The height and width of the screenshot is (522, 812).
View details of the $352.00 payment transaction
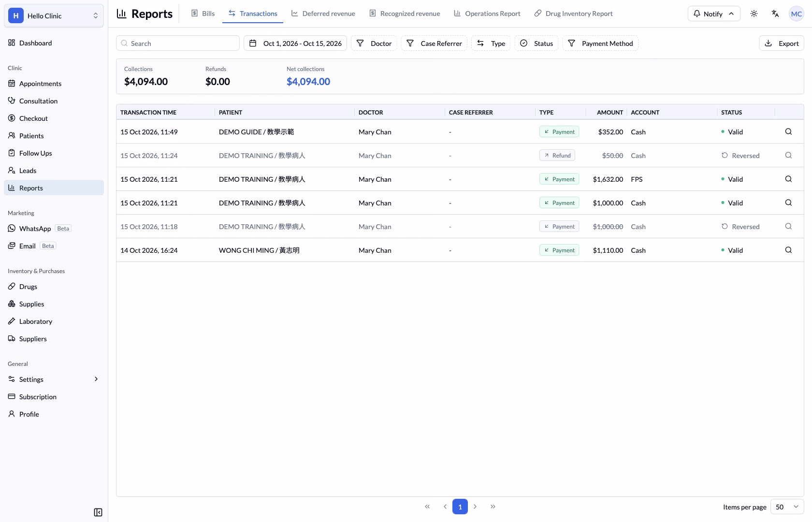pyautogui.click(x=788, y=131)
